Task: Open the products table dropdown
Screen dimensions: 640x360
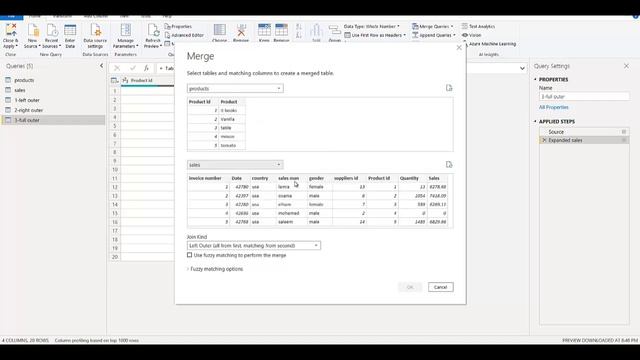Action: pyautogui.click(x=235, y=89)
